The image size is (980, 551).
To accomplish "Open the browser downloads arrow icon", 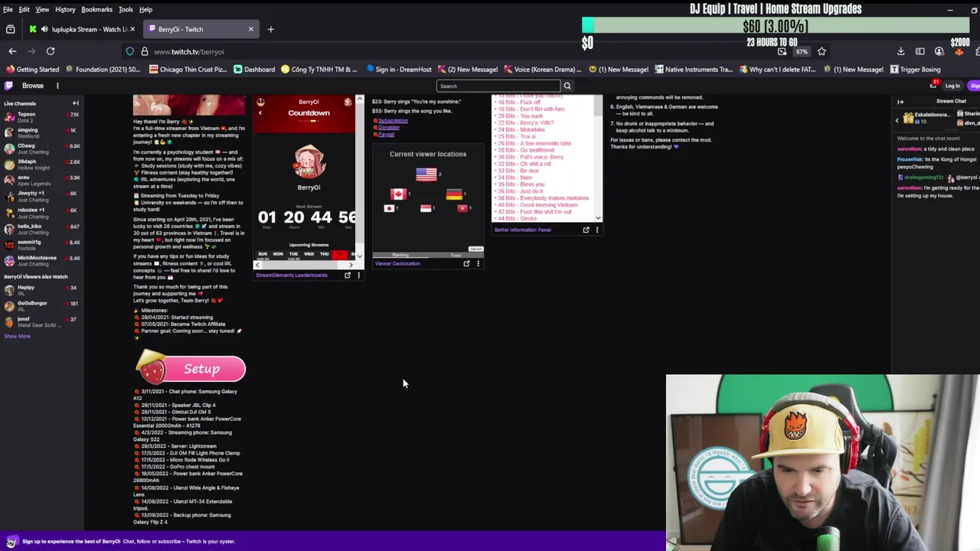I will click(x=900, y=51).
